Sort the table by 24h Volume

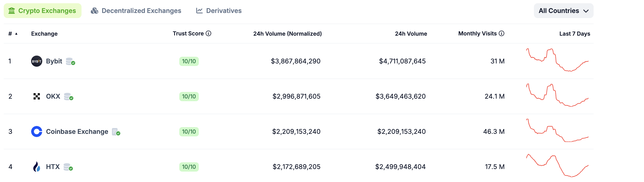point(411,34)
